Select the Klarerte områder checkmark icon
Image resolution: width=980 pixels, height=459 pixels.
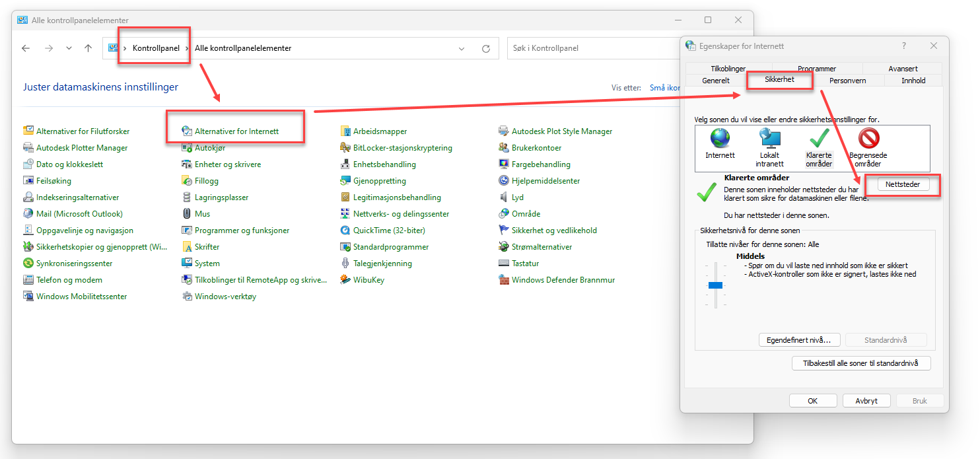pos(820,139)
